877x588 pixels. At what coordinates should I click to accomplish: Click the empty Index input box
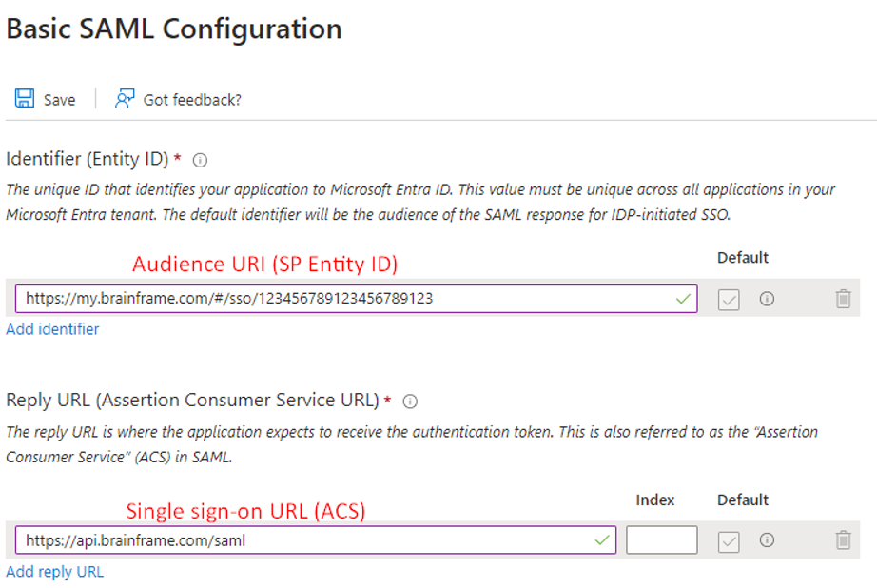tap(661, 540)
